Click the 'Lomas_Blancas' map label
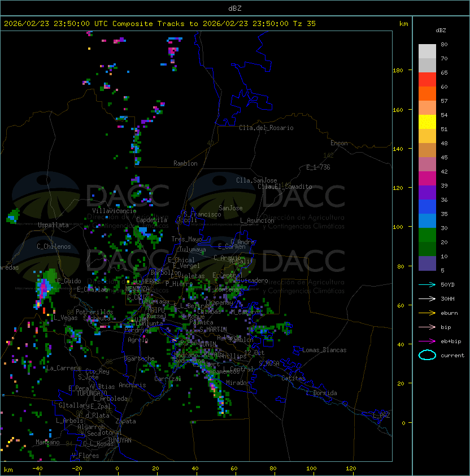 point(324,350)
